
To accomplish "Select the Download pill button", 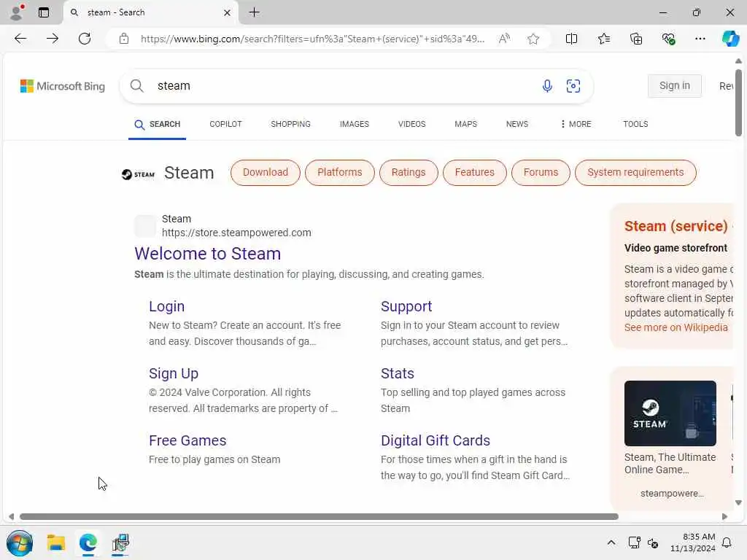I will (266, 172).
